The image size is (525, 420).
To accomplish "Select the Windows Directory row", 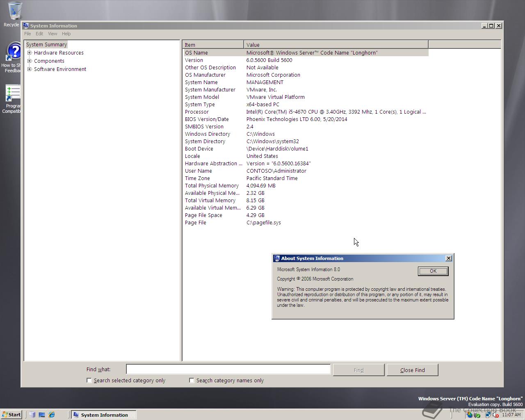I will pos(306,134).
